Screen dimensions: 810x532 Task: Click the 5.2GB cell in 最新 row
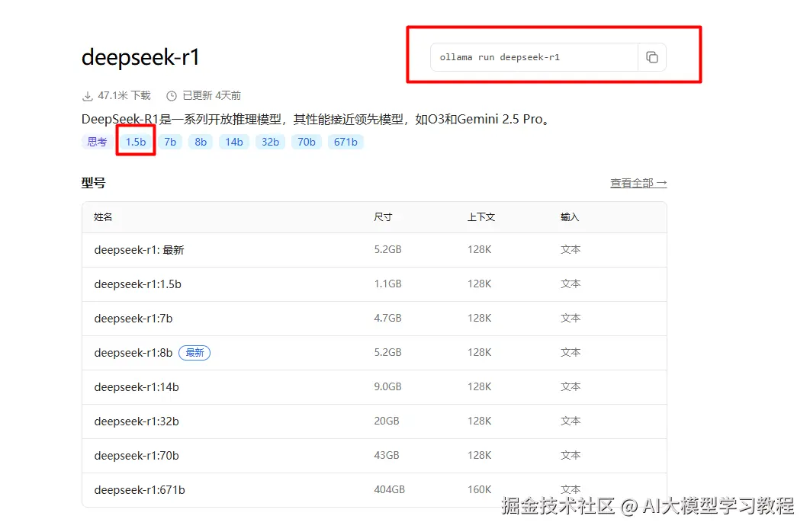click(x=388, y=250)
